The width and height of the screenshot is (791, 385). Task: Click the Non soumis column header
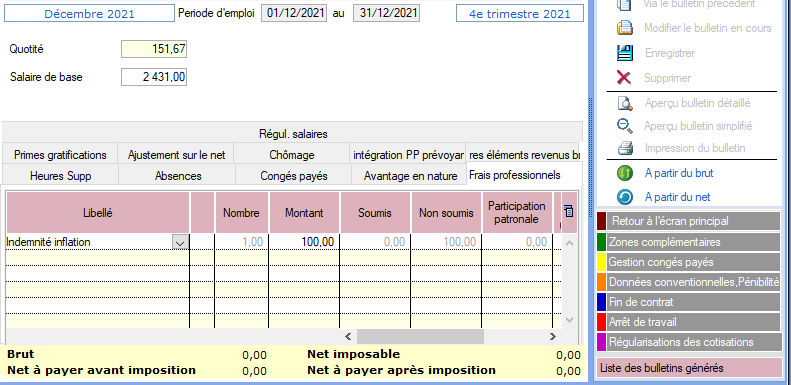446,212
